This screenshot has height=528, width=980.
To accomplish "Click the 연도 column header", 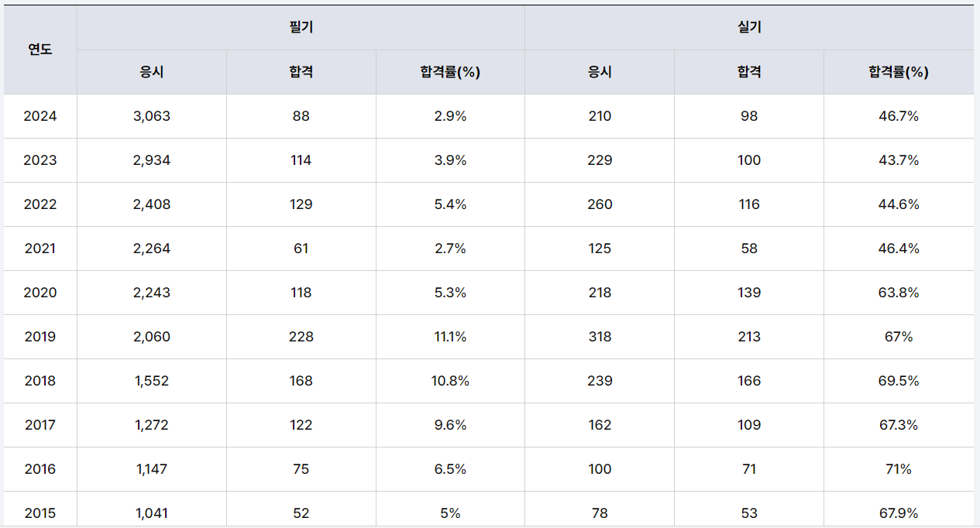I will [x=40, y=50].
